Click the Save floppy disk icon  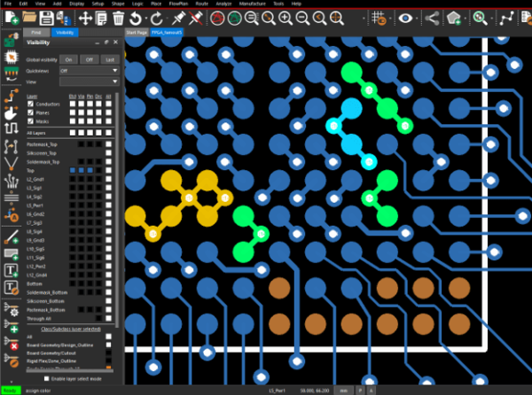[x=46, y=18]
